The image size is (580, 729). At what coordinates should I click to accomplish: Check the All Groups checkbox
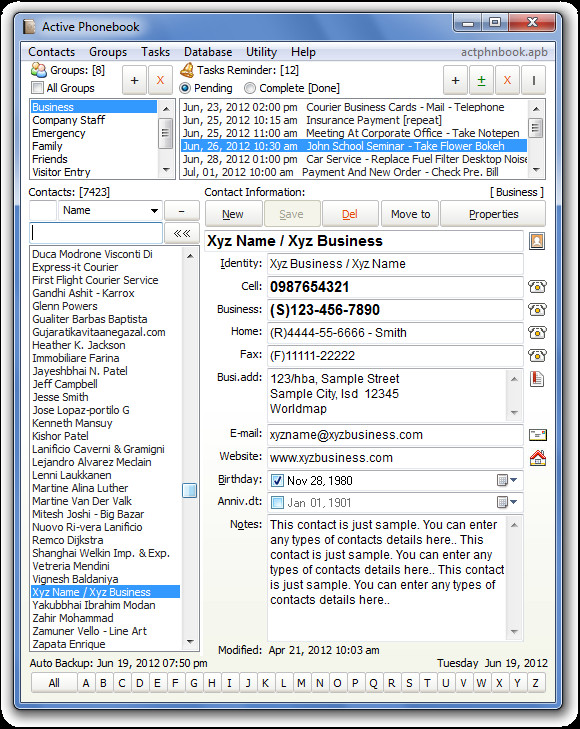click(x=37, y=87)
